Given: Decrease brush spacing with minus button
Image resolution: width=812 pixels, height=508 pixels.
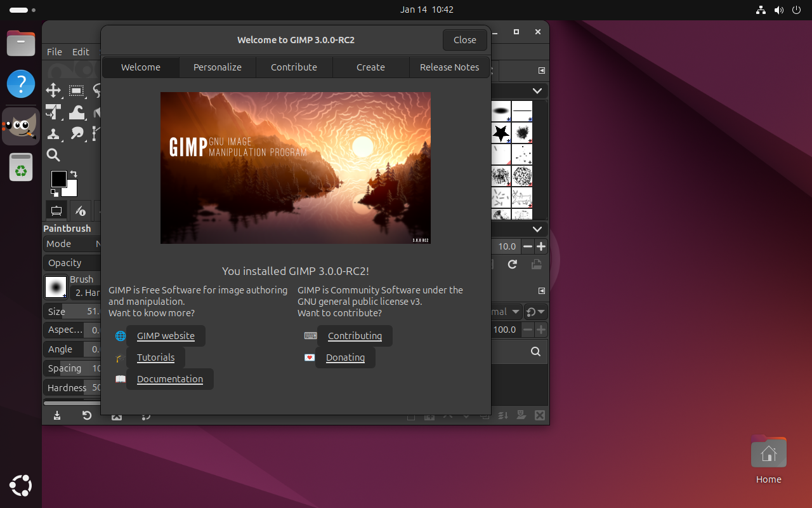Looking at the screenshot, I should tap(528, 246).
